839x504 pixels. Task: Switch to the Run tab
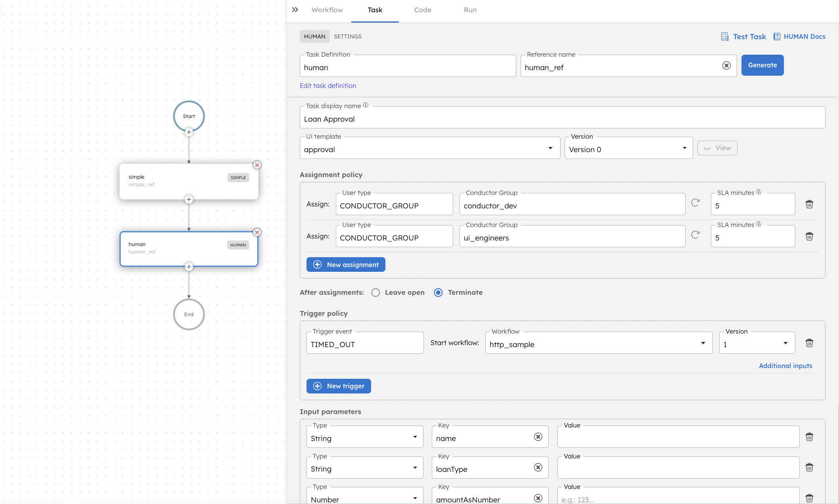pos(470,10)
